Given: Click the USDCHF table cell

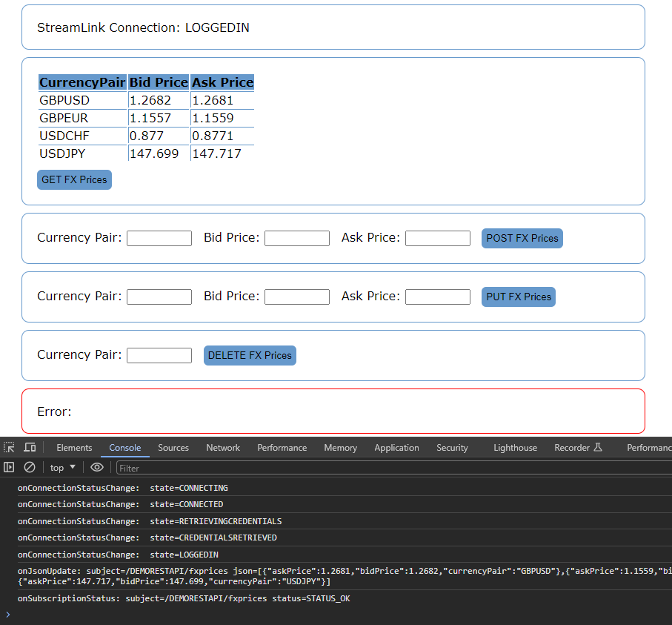Looking at the screenshot, I should 83,136.
